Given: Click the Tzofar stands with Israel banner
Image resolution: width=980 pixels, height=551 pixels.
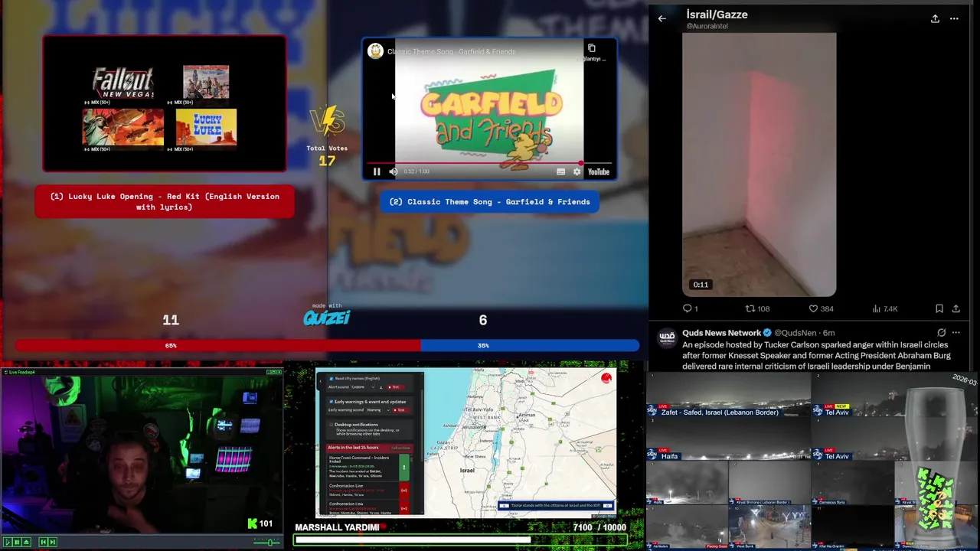Looking at the screenshot, I should click(x=556, y=506).
